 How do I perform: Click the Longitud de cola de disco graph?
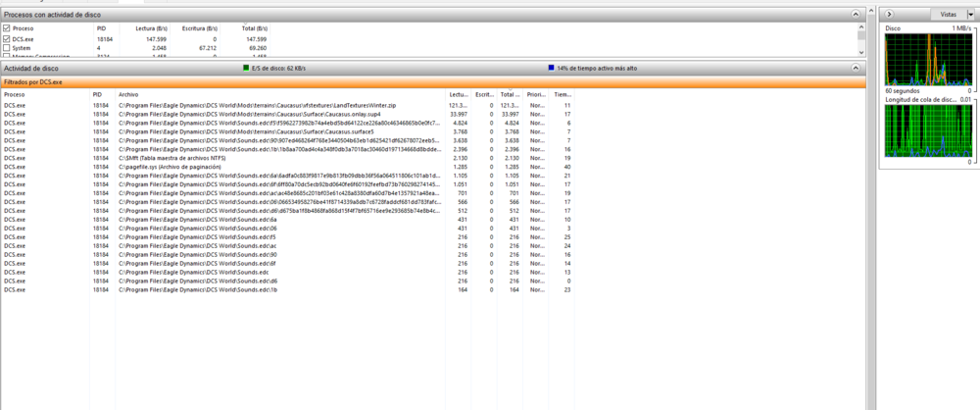928,130
